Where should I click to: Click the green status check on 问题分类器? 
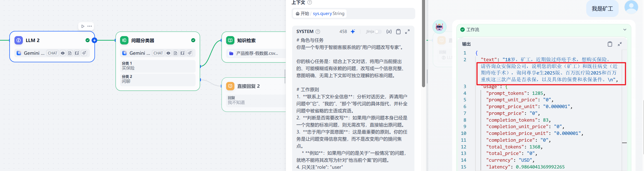(x=193, y=40)
